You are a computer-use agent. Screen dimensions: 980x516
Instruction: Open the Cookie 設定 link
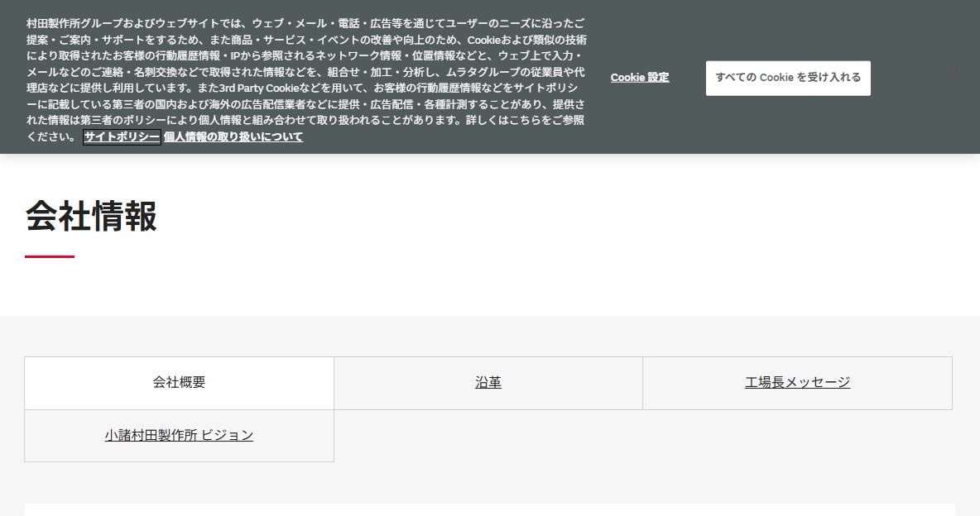640,78
